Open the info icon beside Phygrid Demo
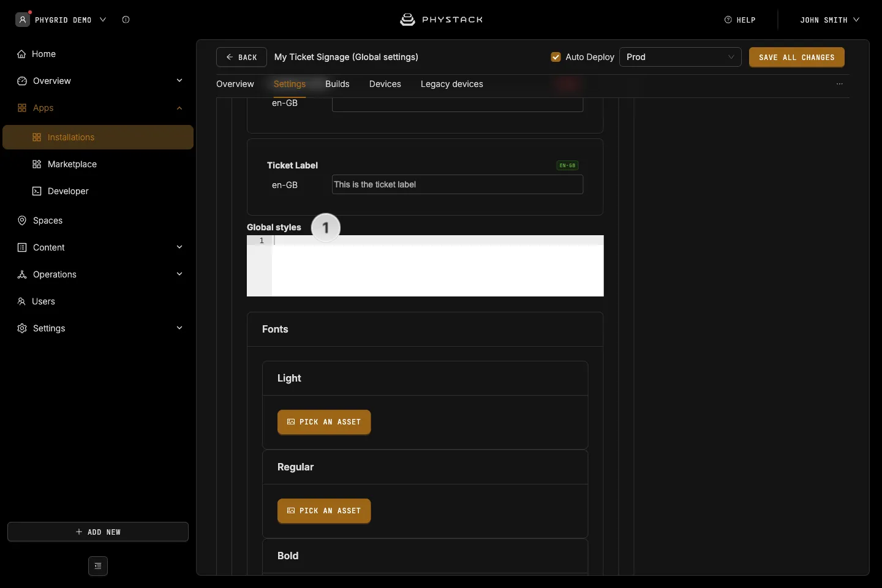Screen dimensions: 882x588 point(126,20)
